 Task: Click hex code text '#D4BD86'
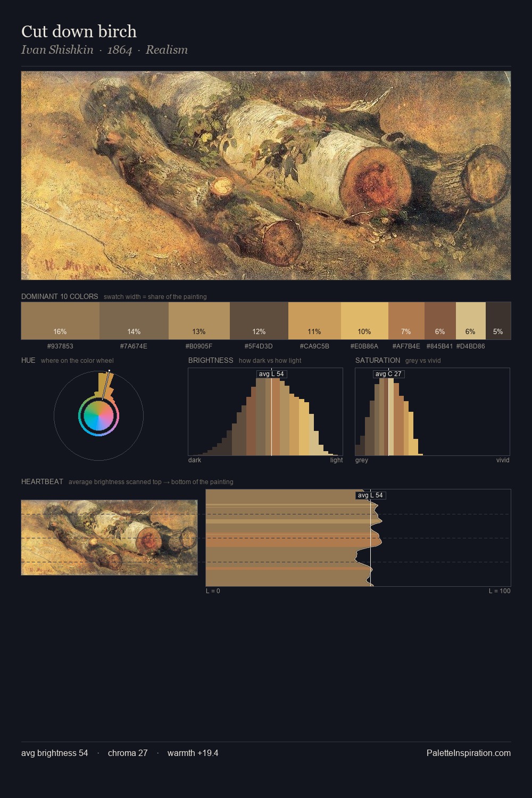click(471, 346)
